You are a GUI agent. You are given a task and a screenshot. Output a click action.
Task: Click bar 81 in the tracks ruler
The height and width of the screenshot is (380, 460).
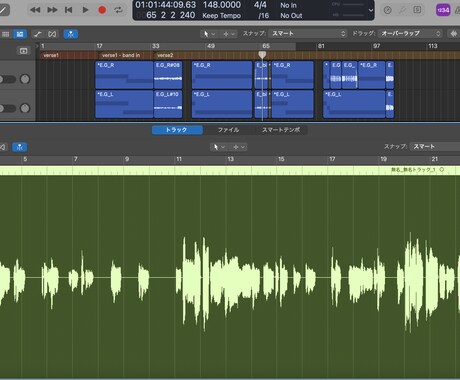coord(321,46)
